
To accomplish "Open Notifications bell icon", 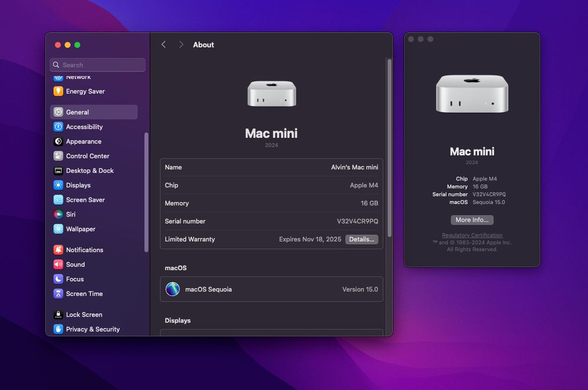I will point(58,250).
